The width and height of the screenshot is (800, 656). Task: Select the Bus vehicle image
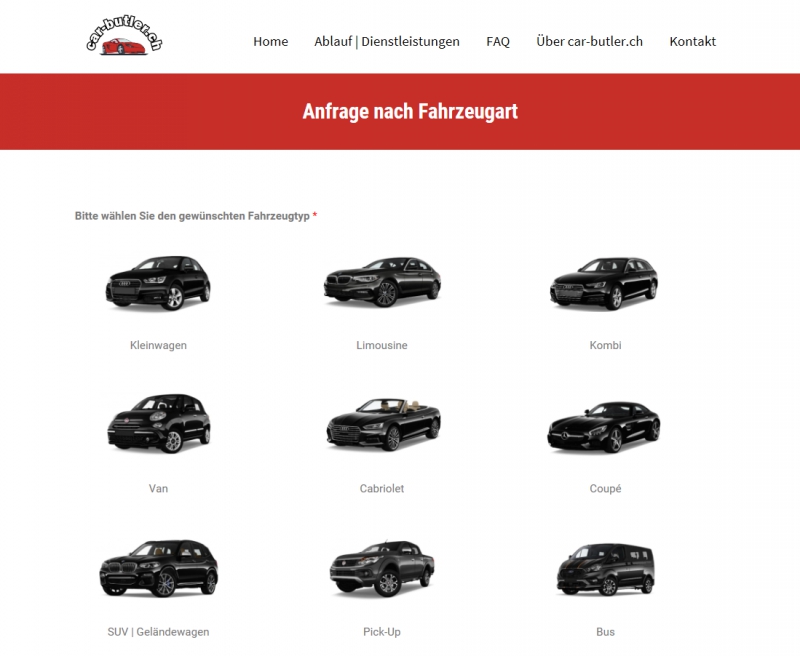[605, 569]
